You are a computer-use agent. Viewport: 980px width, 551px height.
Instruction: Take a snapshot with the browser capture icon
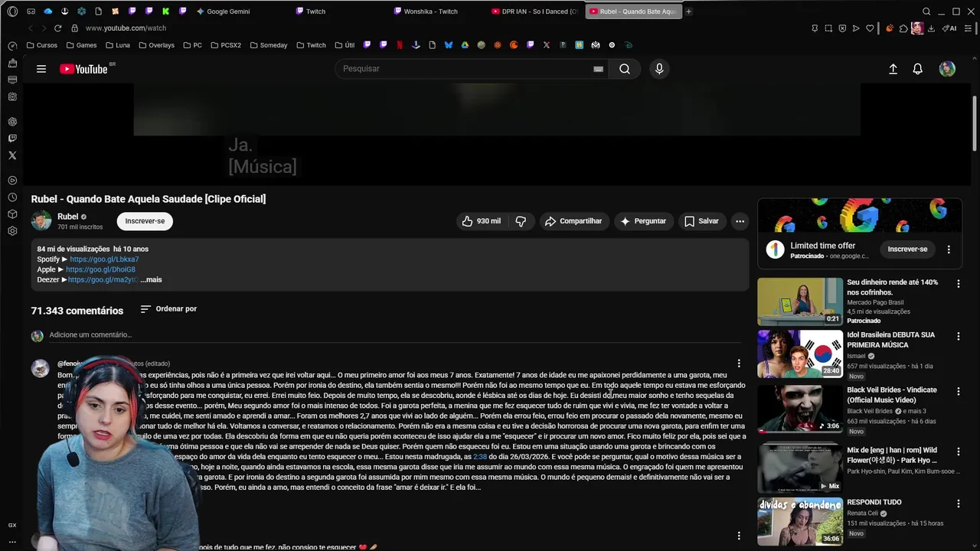(828, 28)
